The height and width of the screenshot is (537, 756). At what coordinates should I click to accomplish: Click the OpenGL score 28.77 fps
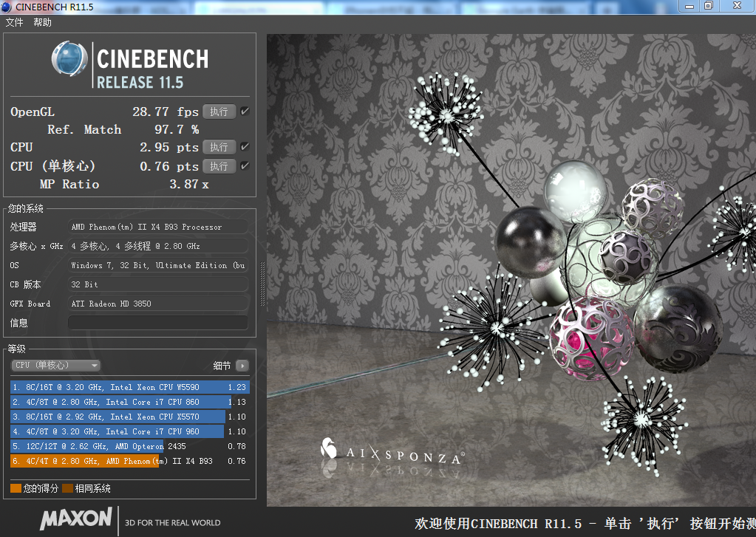pyautogui.click(x=166, y=112)
